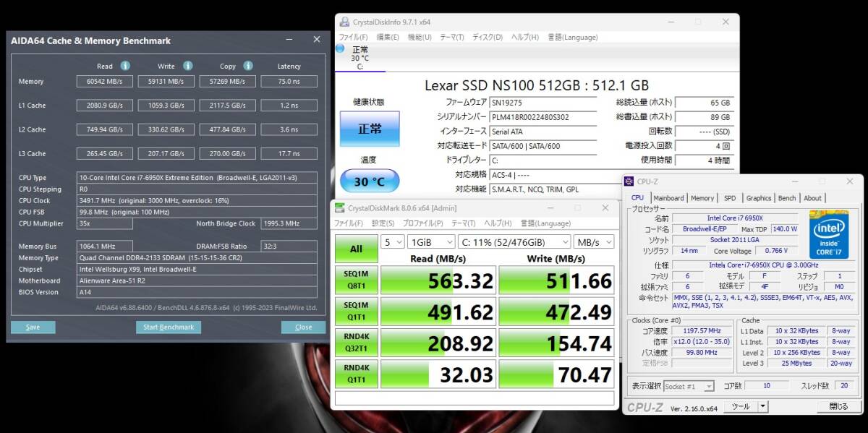Click the serial number field PLM418R0022480S302

point(542,117)
